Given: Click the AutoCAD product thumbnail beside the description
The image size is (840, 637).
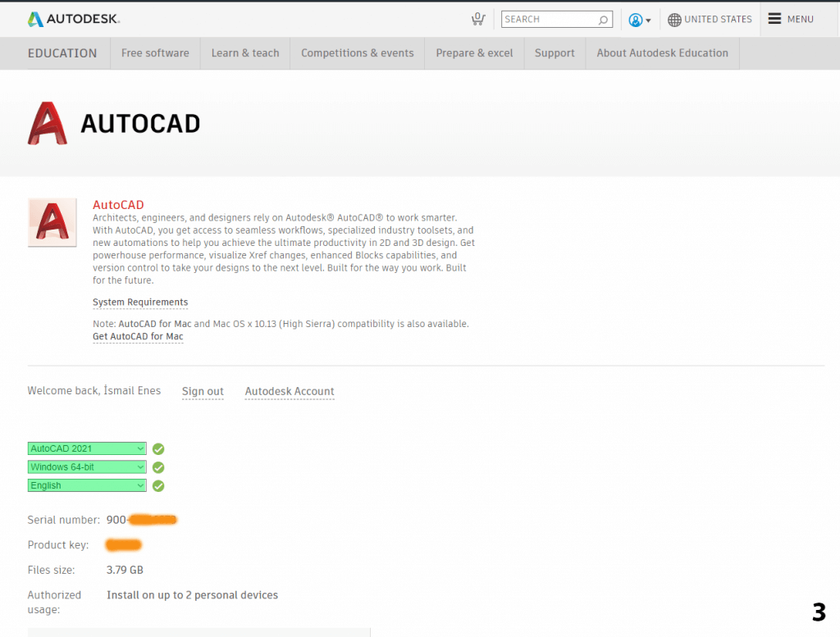Looking at the screenshot, I should 52,222.
